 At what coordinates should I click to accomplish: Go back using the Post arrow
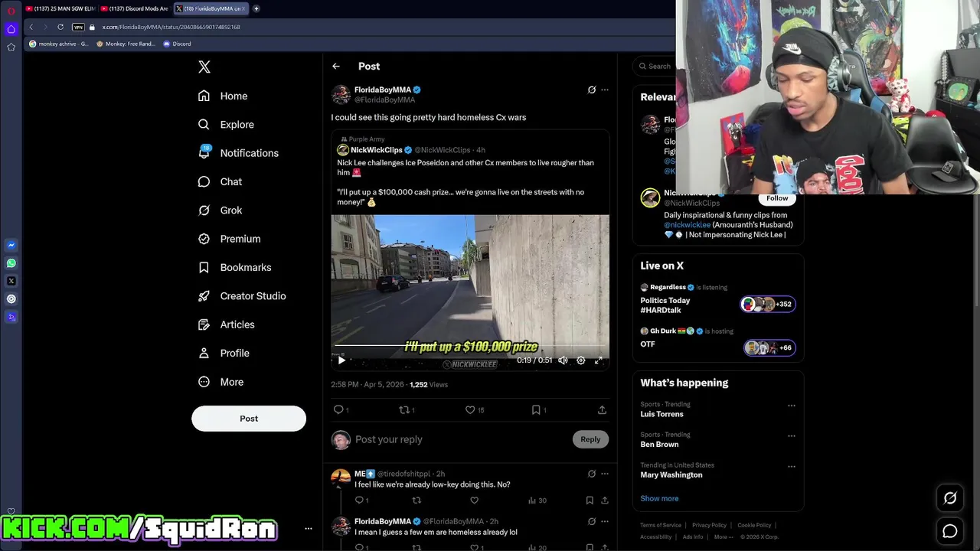point(336,67)
